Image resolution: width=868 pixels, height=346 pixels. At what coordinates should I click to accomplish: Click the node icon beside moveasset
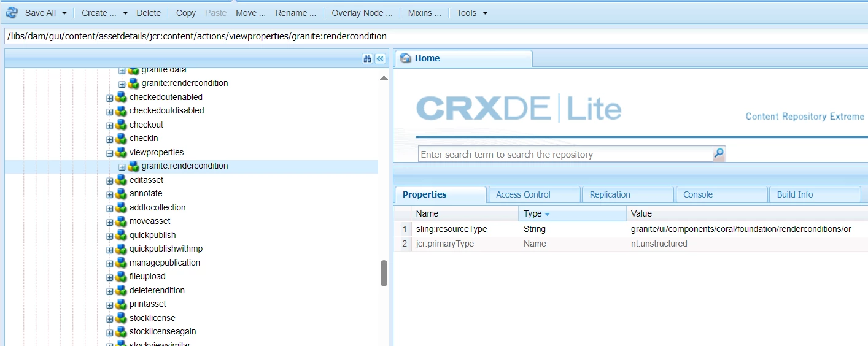(x=121, y=221)
